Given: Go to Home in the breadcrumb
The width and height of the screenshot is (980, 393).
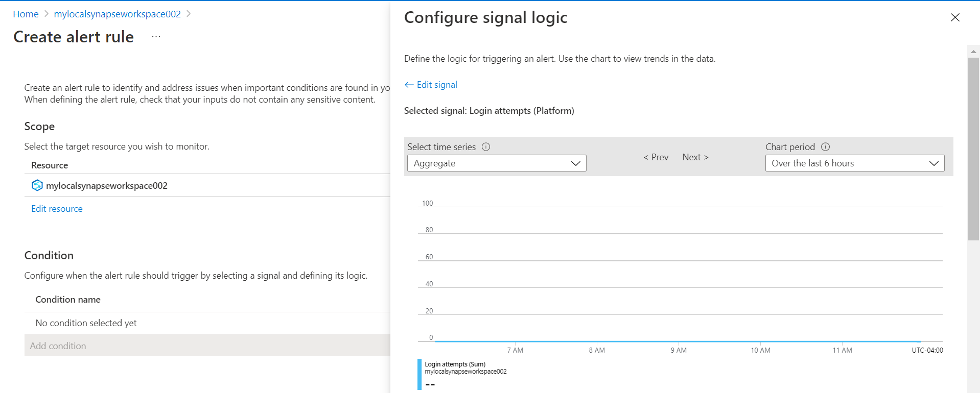Looking at the screenshot, I should coord(26,14).
